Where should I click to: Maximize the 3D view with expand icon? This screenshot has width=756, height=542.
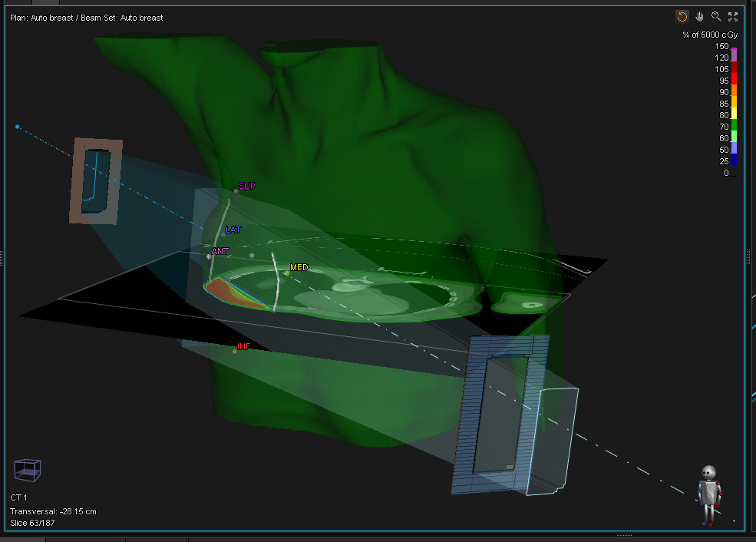733,17
